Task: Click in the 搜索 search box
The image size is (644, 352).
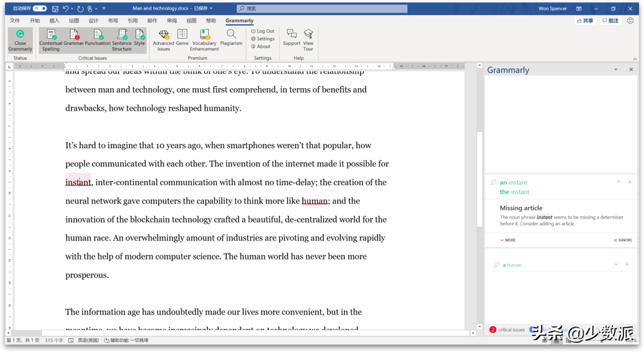Action: [322, 9]
